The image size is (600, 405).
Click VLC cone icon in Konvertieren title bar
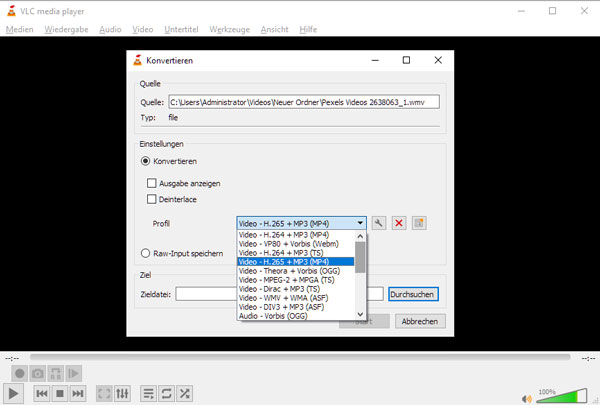point(137,60)
